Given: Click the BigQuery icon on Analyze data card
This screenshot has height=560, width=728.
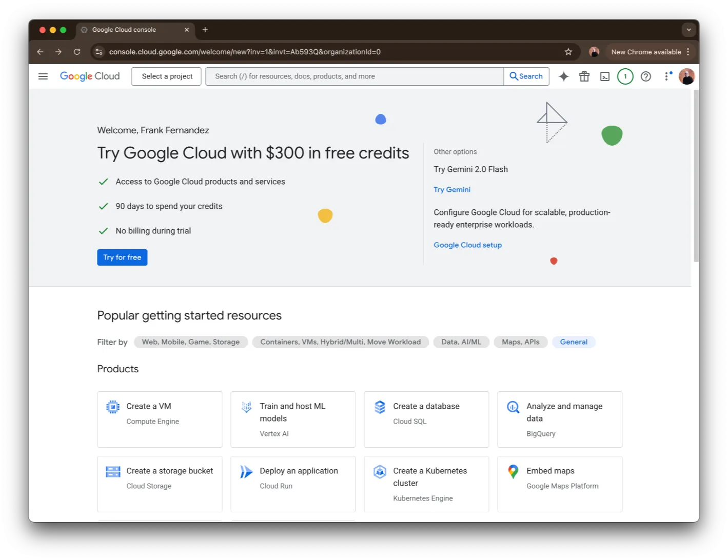Looking at the screenshot, I should click(513, 407).
